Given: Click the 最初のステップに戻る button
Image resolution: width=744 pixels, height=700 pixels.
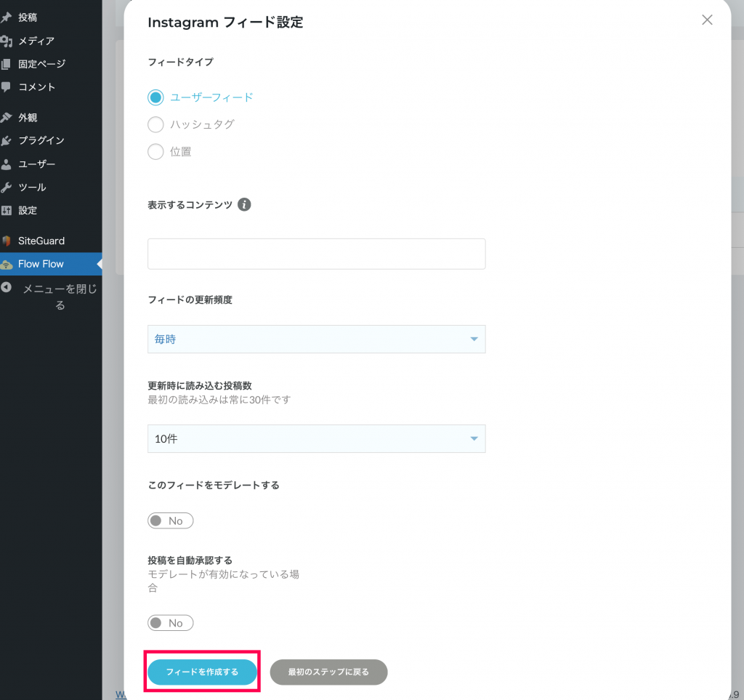Looking at the screenshot, I should coord(328,672).
